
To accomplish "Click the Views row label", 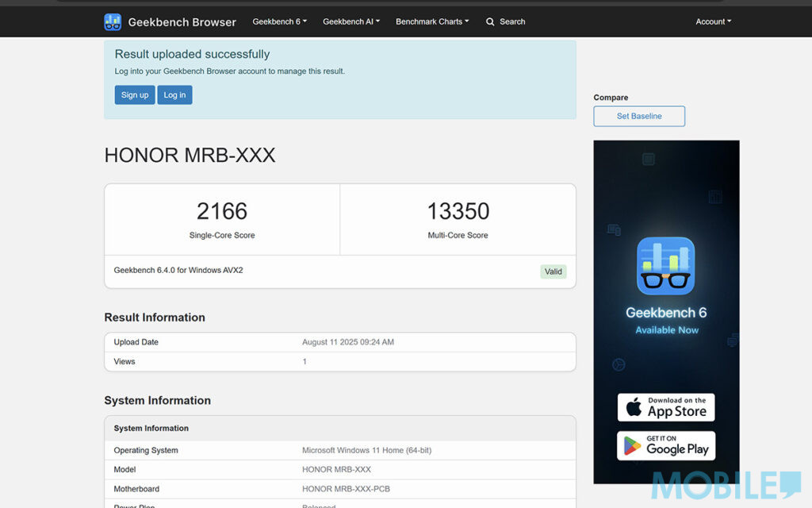I will click(x=124, y=362).
